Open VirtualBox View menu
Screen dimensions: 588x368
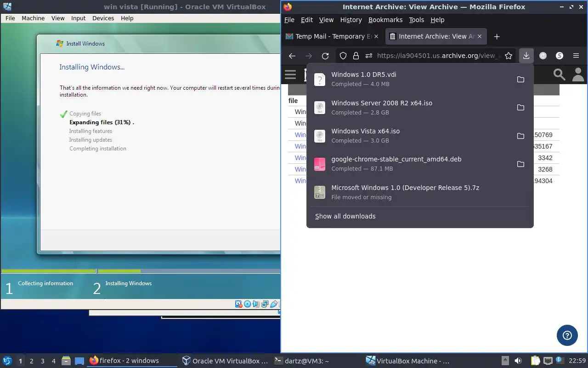(58, 18)
